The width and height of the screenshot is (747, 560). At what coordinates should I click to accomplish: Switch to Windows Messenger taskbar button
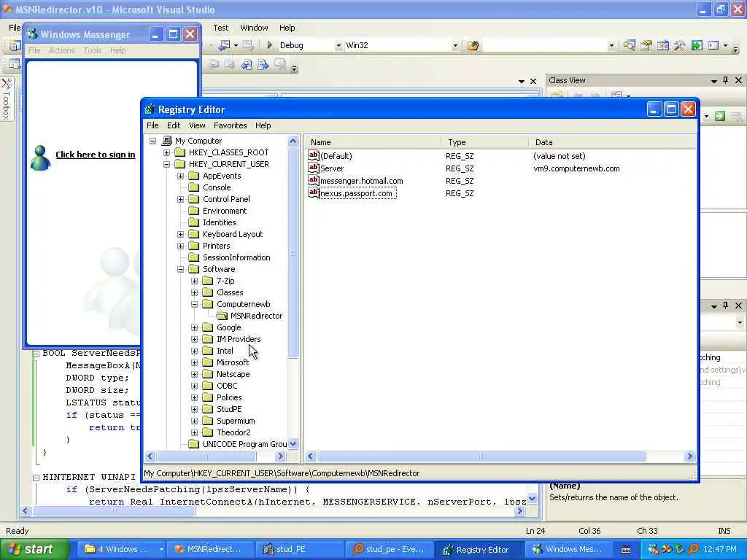(568, 549)
